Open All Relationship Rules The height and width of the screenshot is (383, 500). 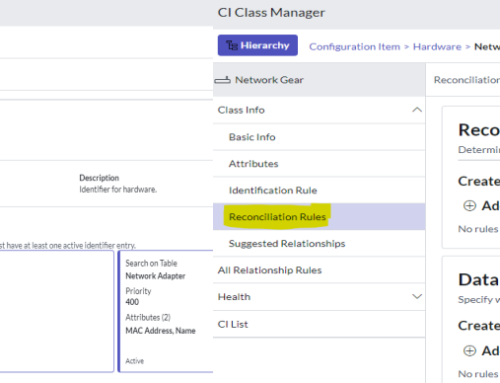(x=319, y=270)
